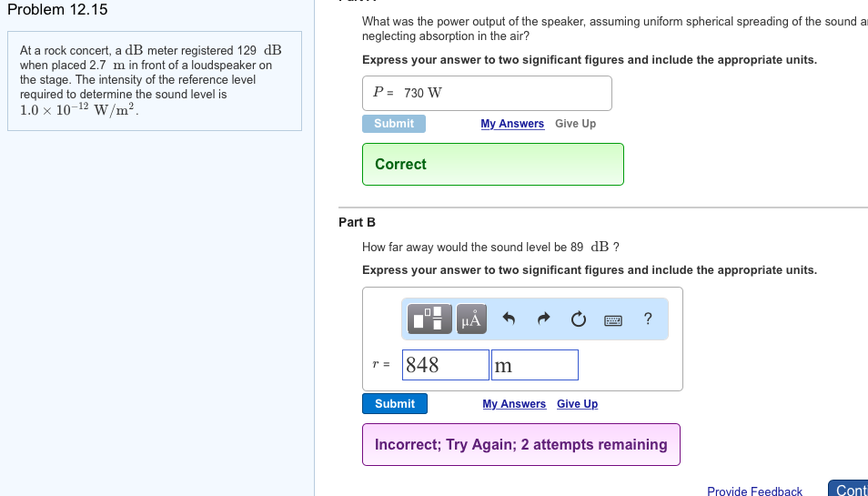
Task: Open the Provide Feedback link
Action: [x=754, y=491]
